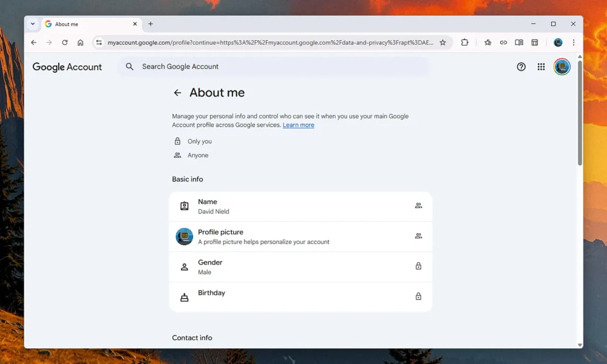Open the Birthday row

pos(300,297)
